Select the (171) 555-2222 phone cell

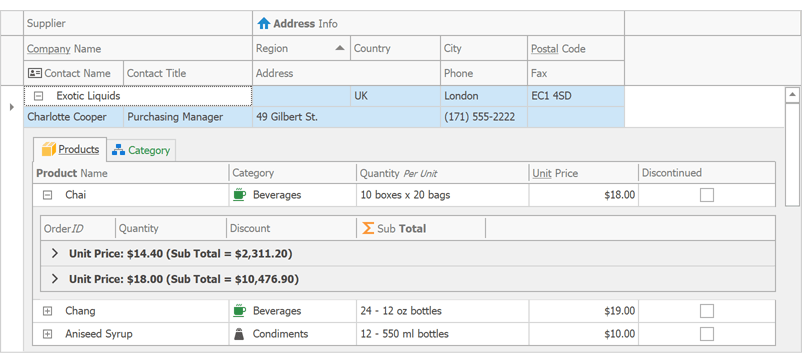pos(484,117)
